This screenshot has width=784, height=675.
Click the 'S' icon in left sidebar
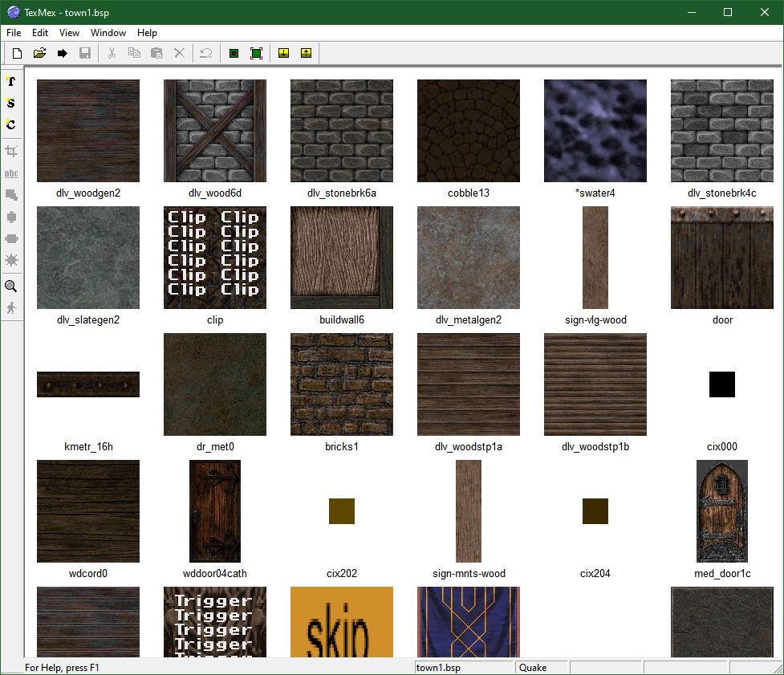11,103
